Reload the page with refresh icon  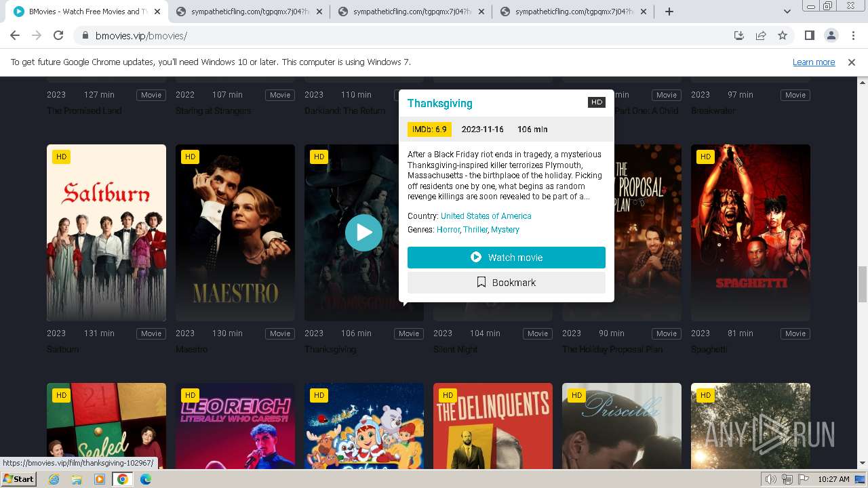point(58,36)
